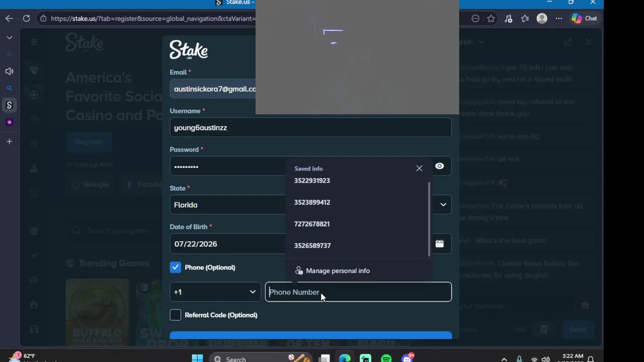
Task: Click the dimmed Register button behind dialog
Action: point(89,142)
